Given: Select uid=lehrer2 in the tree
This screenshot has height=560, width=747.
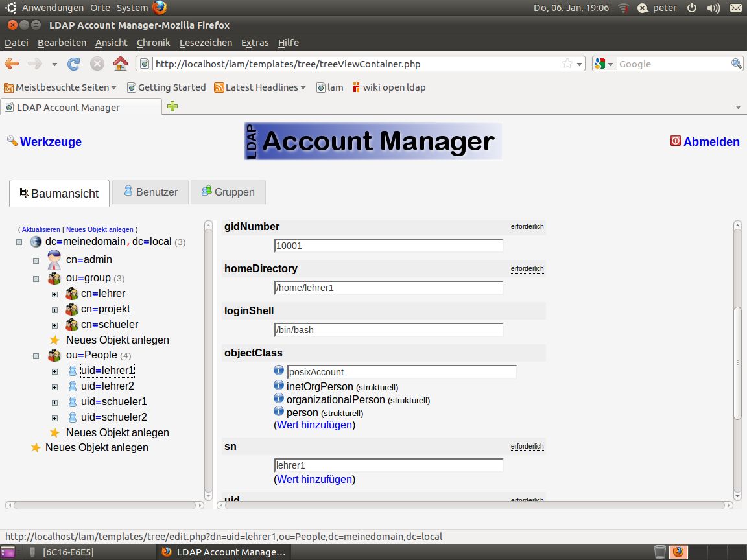Looking at the screenshot, I should [107, 386].
